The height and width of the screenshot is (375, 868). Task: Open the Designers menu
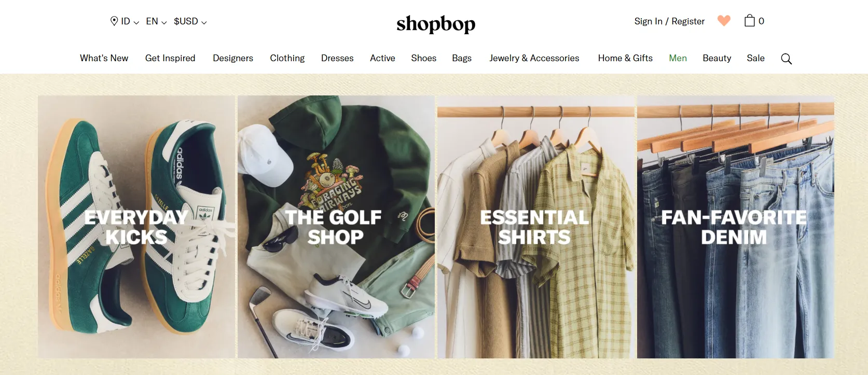pos(233,58)
